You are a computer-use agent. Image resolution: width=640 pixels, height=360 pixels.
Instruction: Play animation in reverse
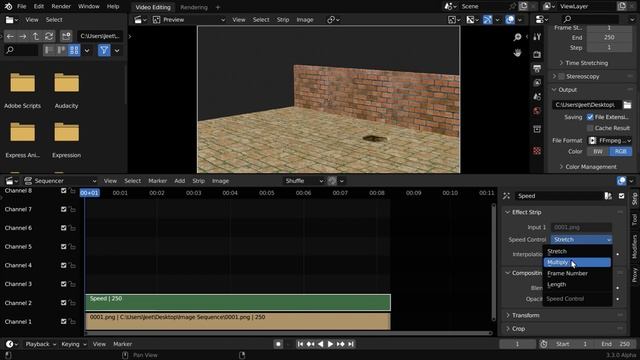(x=321, y=344)
